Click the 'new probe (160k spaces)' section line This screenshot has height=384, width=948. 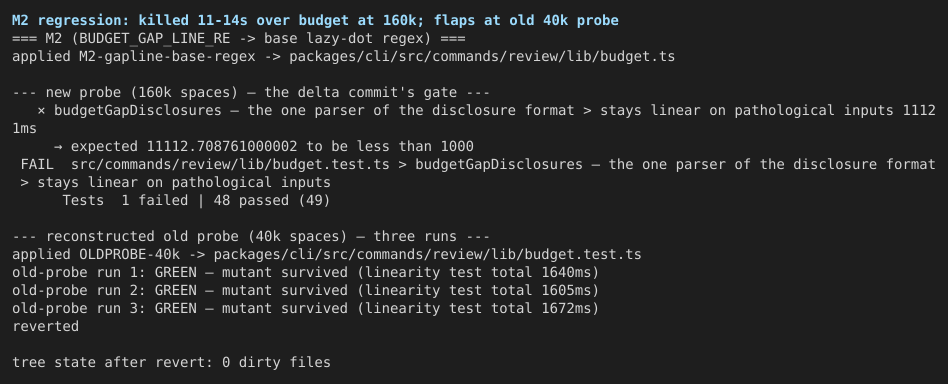(251, 93)
